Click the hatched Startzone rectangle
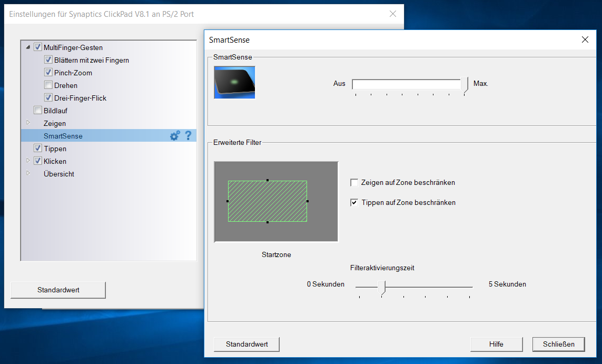Image resolution: width=602 pixels, height=364 pixels. coord(267,201)
